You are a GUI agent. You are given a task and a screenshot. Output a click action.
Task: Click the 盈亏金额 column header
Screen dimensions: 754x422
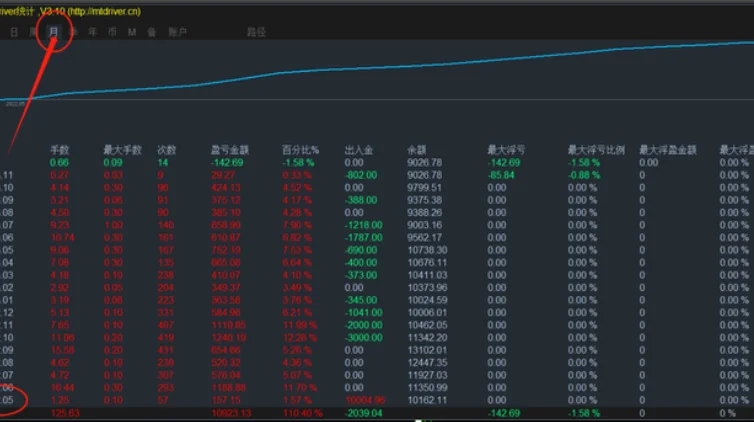pyautogui.click(x=230, y=150)
